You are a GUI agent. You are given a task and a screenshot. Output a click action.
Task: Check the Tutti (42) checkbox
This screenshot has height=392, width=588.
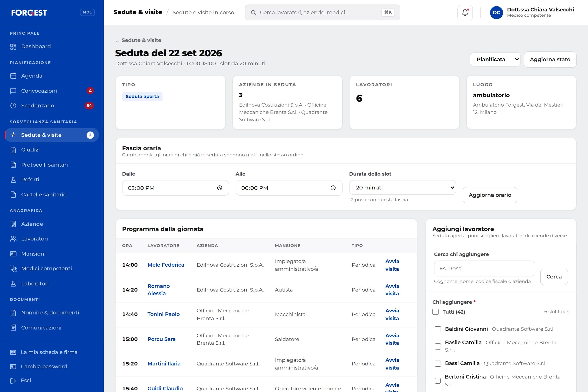[x=435, y=312]
